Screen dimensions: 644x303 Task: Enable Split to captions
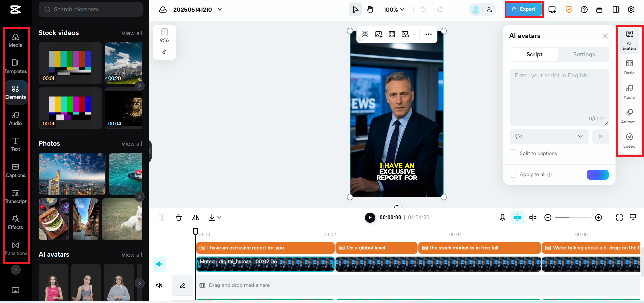point(513,153)
